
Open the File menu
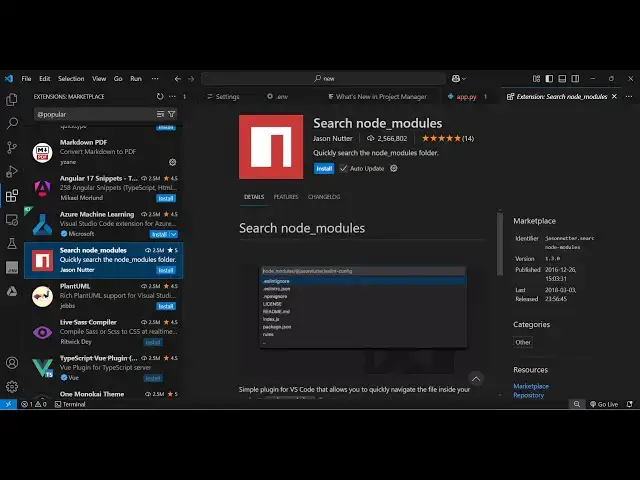pyautogui.click(x=26, y=78)
